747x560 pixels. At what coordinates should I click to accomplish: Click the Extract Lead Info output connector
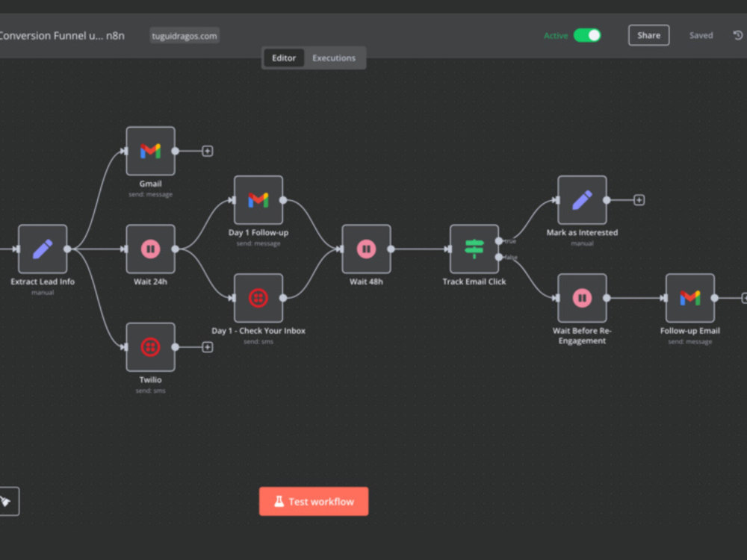tap(67, 249)
